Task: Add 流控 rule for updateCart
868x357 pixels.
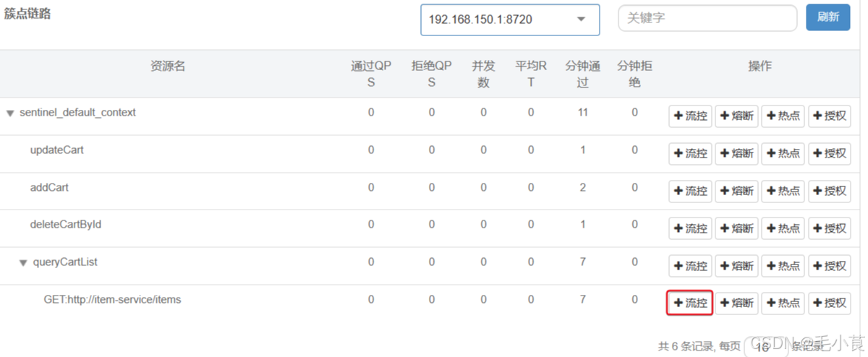Action: 691,153
